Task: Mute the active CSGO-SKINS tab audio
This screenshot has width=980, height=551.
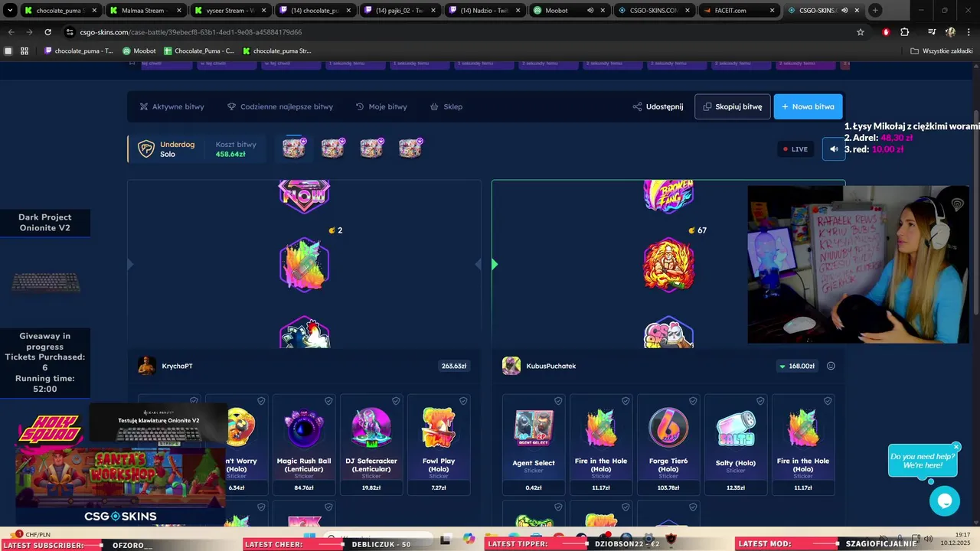Action: click(x=844, y=10)
